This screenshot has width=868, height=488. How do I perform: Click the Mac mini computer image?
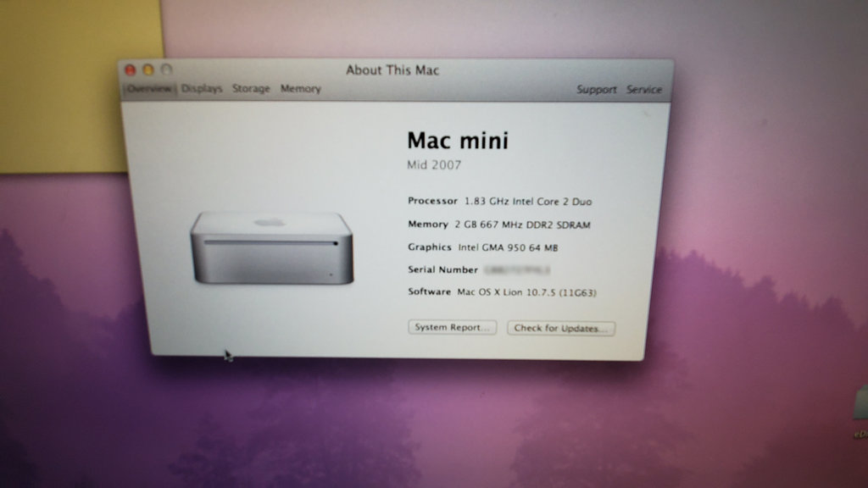[x=271, y=247]
